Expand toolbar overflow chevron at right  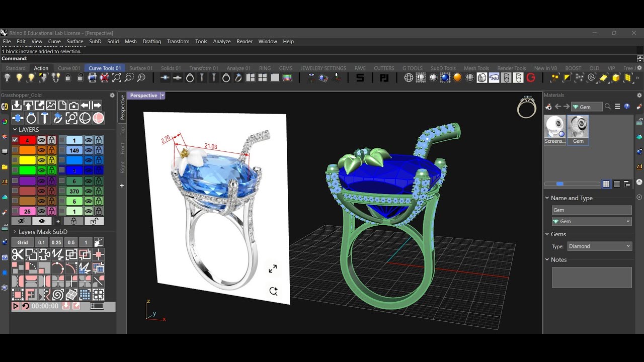[638, 78]
